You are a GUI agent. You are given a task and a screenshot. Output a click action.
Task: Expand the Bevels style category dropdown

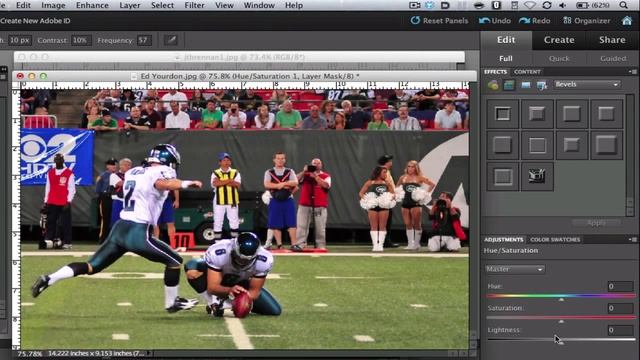[x=587, y=84]
